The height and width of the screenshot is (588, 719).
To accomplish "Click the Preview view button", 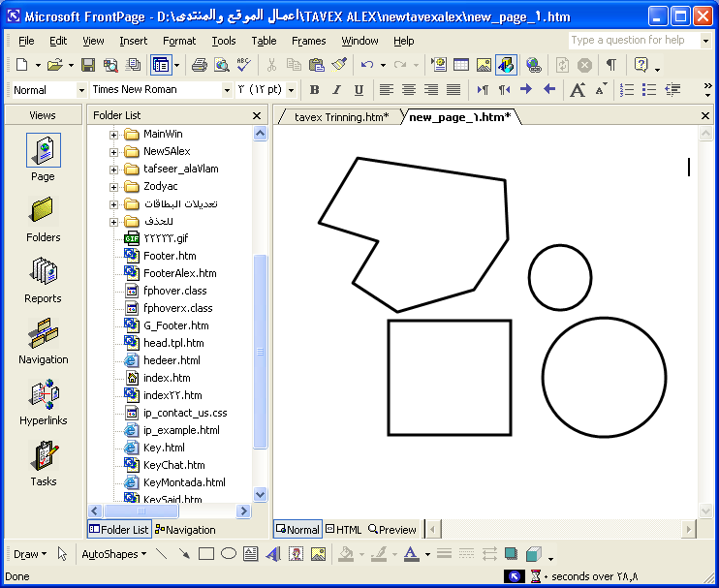I will coord(392,530).
